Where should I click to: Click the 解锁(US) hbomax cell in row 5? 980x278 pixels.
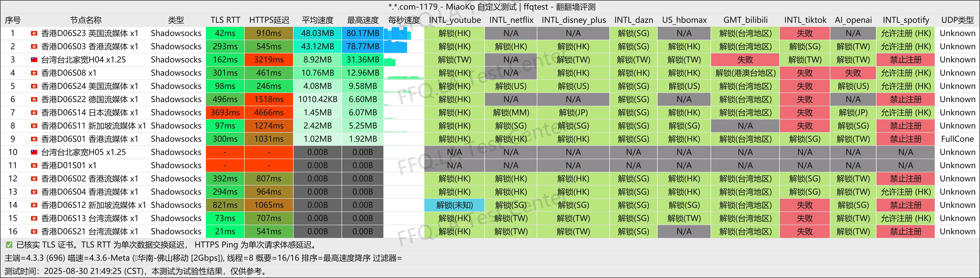pyautogui.click(x=684, y=86)
